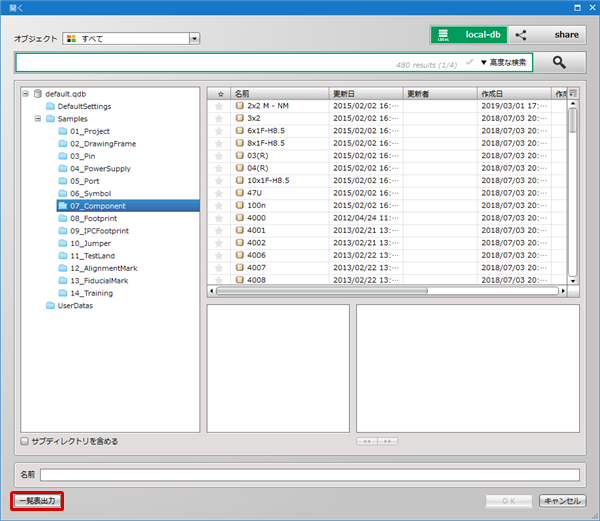Toggle favorite star for the 47U row
This screenshot has height=521, width=600.
point(218,193)
